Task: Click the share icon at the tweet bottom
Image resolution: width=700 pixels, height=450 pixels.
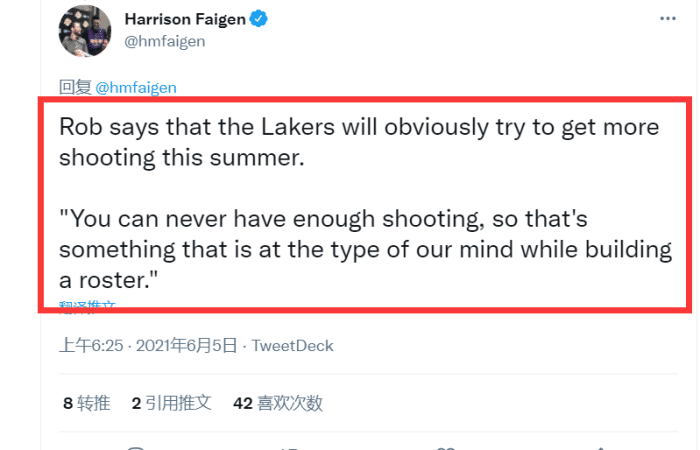Action: (601, 447)
